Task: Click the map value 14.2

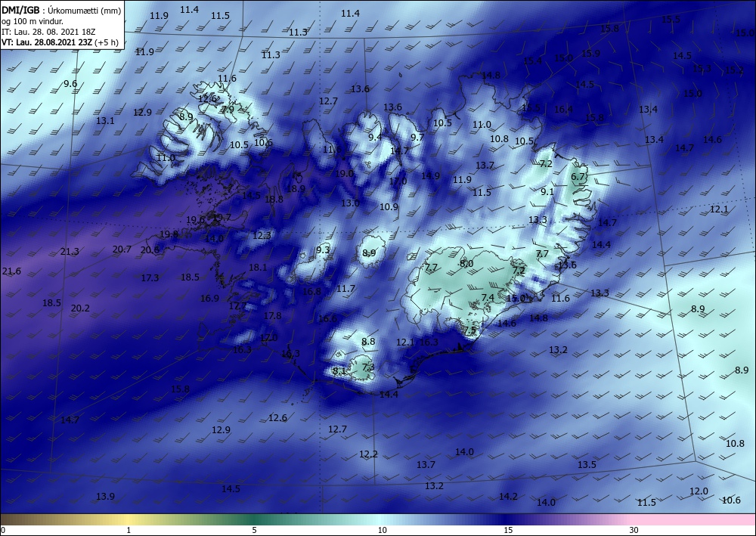Action: pyautogui.click(x=508, y=496)
